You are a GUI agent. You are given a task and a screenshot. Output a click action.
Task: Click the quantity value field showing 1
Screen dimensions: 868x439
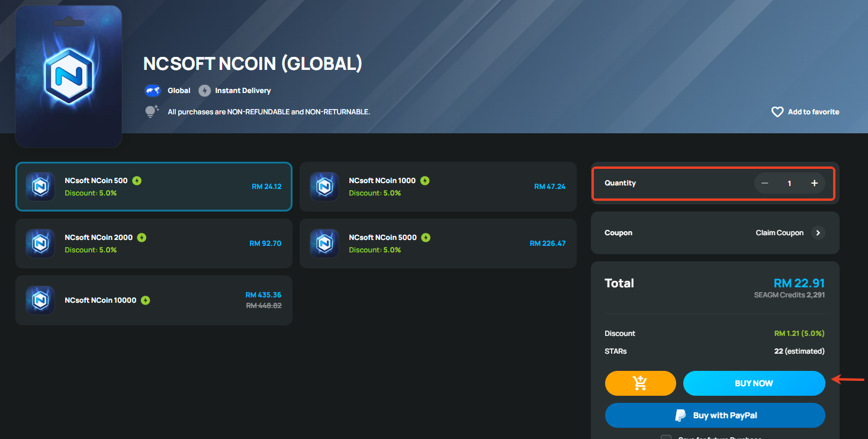pyautogui.click(x=789, y=183)
